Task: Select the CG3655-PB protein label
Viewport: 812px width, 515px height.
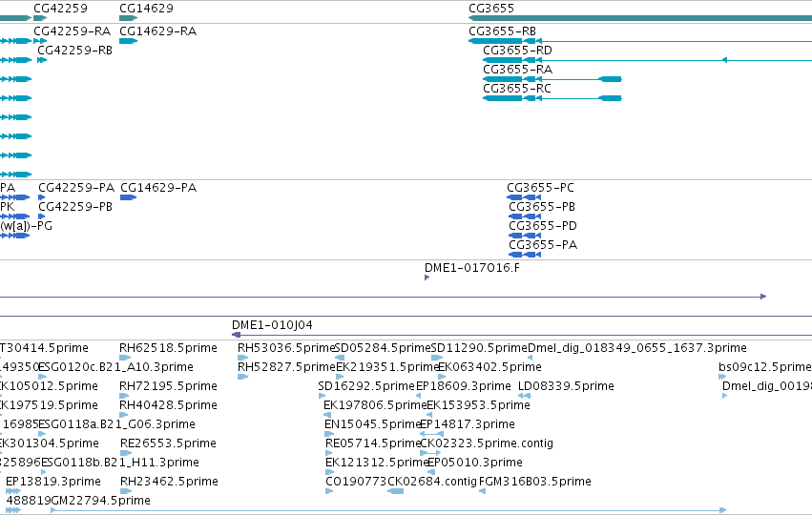Action: pyautogui.click(x=542, y=207)
